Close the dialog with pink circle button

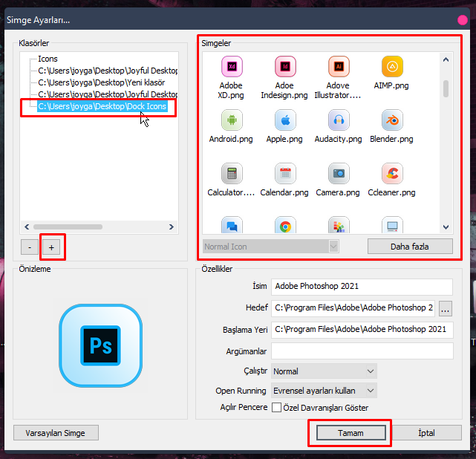[x=463, y=20]
